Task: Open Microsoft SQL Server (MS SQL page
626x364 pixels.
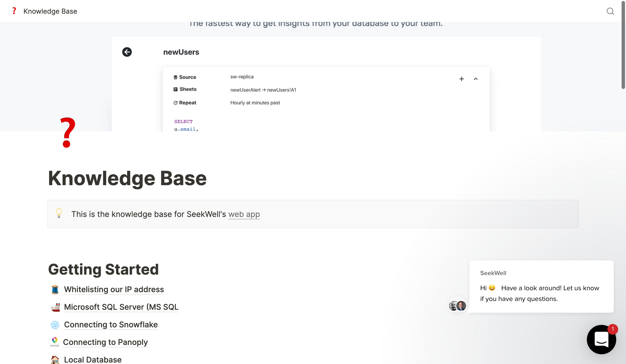Action: pyautogui.click(x=121, y=307)
